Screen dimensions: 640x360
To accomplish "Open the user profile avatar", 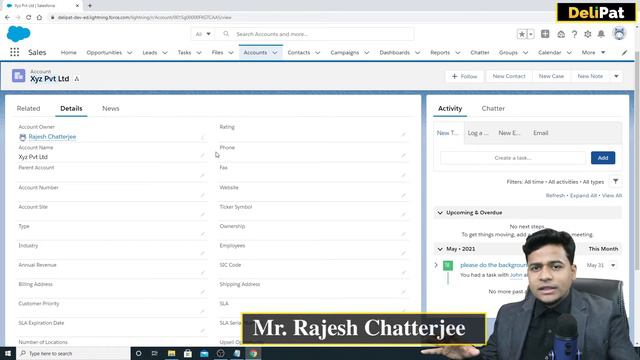I will (x=619, y=33).
